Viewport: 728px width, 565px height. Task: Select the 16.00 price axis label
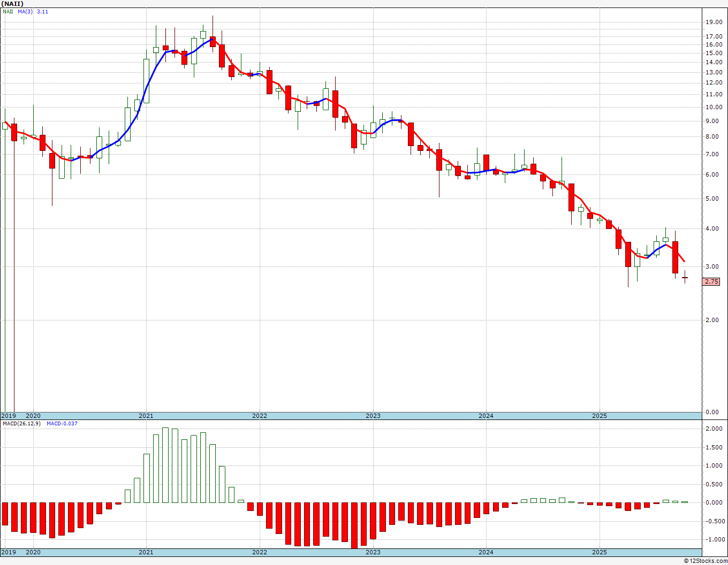pos(714,45)
